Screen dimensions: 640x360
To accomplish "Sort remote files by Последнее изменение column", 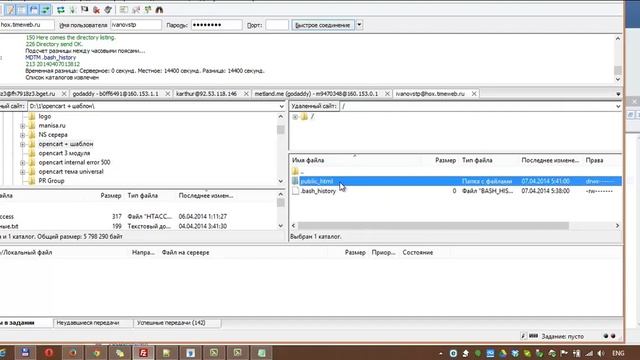I will click(550, 160).
